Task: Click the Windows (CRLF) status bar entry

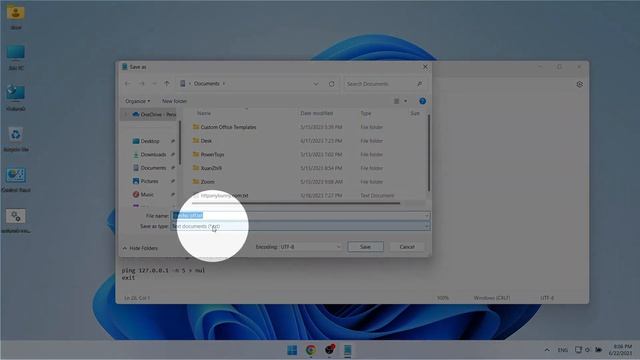Action: [492, 298]
